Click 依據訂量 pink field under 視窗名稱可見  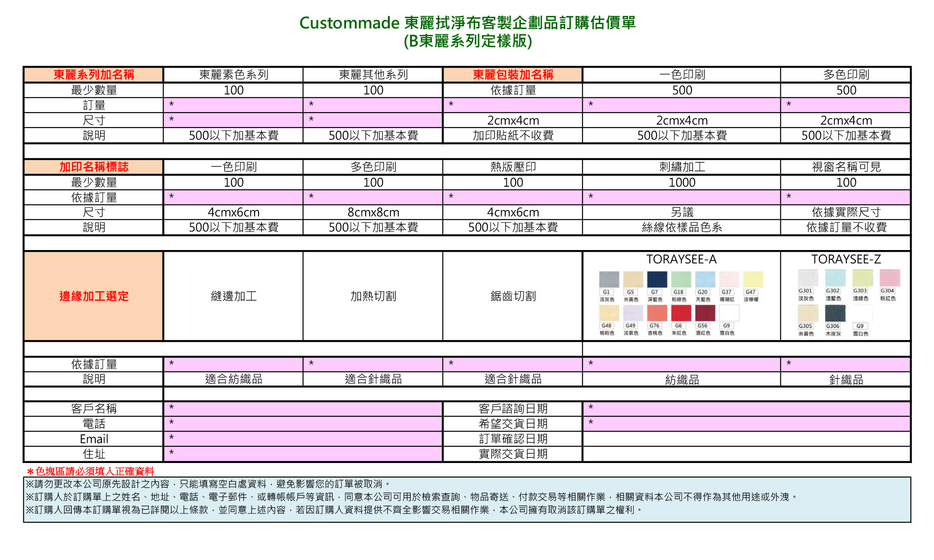pyautogui.click(x=846, y=197)
